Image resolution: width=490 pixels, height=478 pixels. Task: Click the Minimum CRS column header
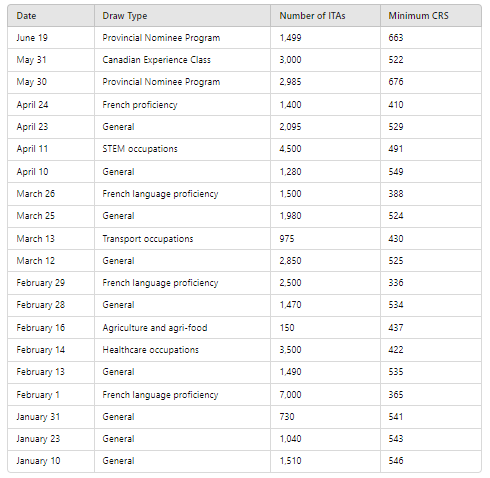coord(431,16)
